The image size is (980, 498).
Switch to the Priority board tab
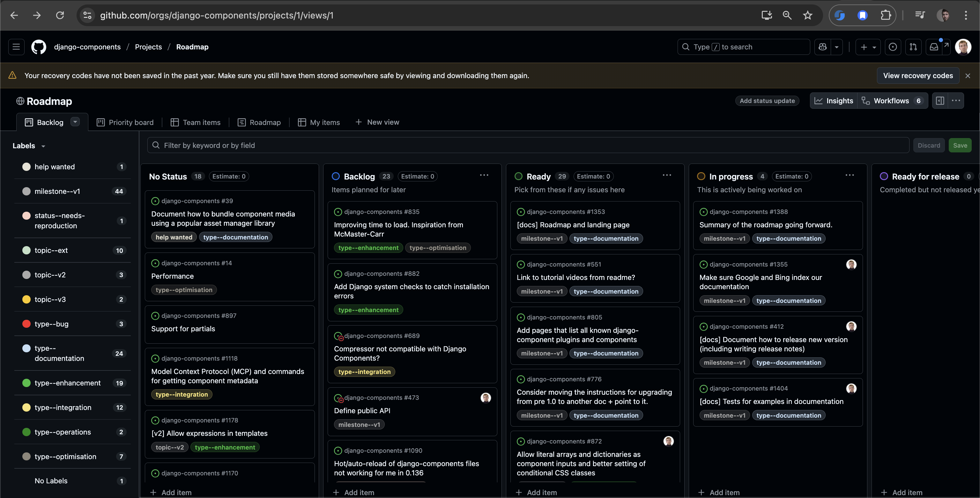[125, 122]
